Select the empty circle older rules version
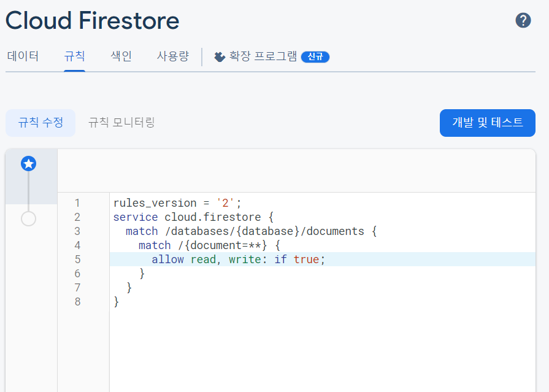 [28, 218]
